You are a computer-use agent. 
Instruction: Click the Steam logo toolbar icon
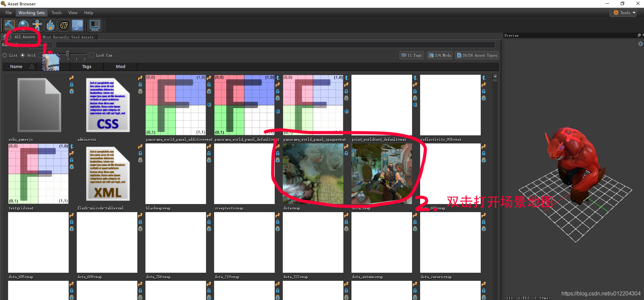tap(77, 25)
